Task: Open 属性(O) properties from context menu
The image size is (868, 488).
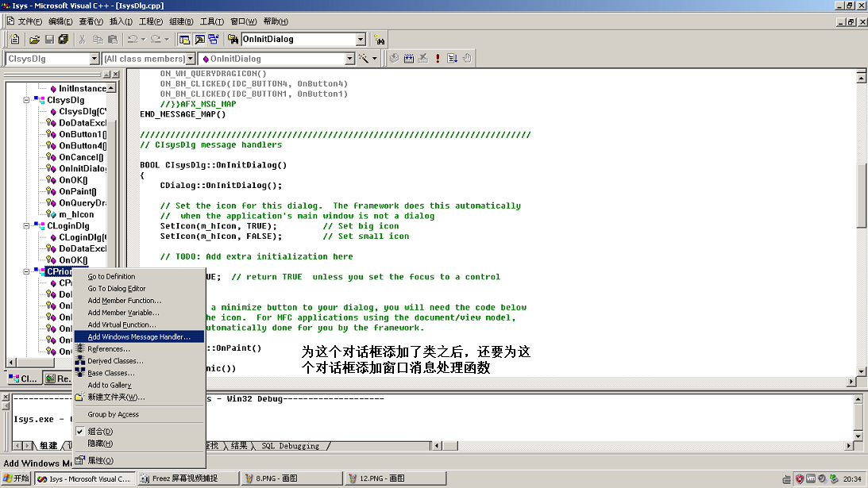Action: [139, 461]
